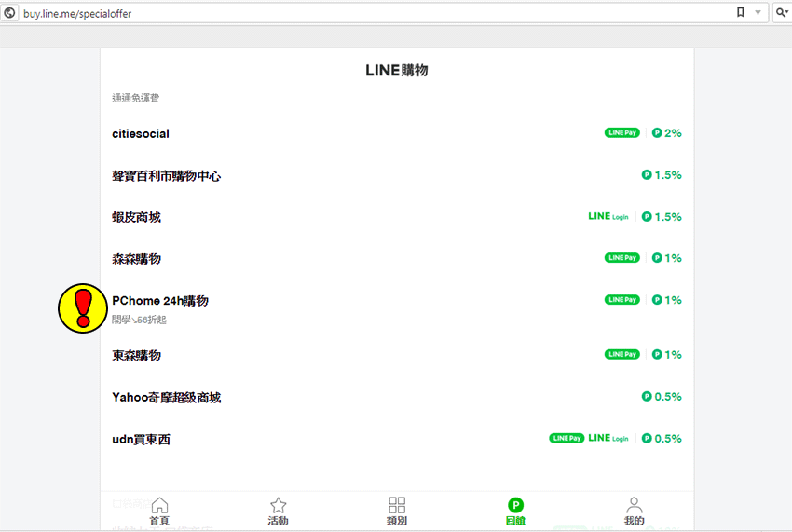Click LINE Pay badge on udn買東西 row

(x=567, y=438)
